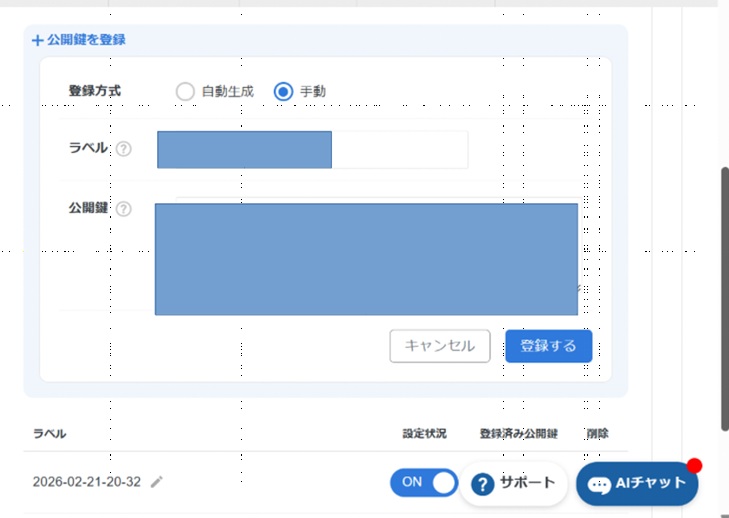Click the red notification dot on AIチャット
The width and height of the screenshot is (729, 518).
coord(694,466)
